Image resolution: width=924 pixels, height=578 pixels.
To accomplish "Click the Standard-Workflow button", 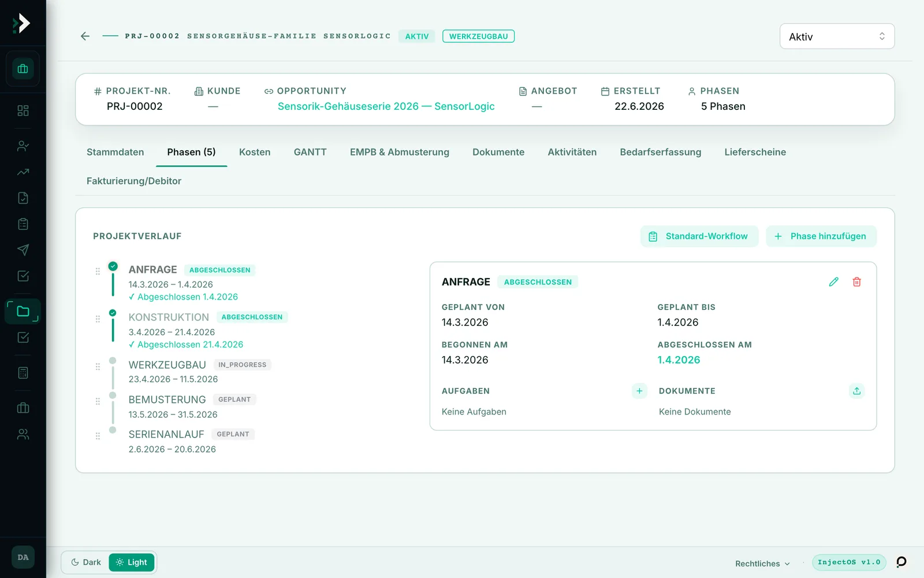I will (x=699, y=236).
